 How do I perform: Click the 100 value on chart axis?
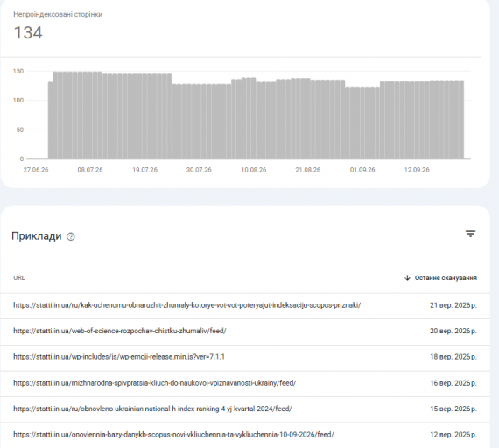coord(18,101)
